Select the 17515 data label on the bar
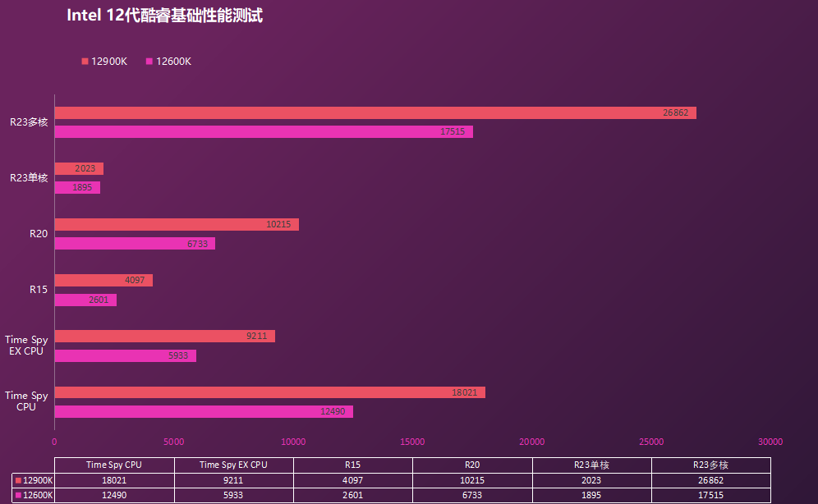 pos(453,132)
